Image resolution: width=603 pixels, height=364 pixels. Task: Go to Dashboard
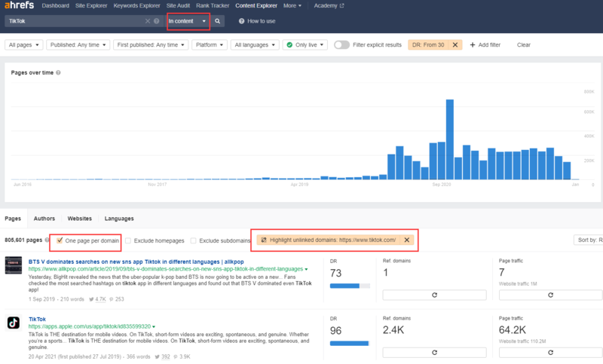[x=55, y=6]
